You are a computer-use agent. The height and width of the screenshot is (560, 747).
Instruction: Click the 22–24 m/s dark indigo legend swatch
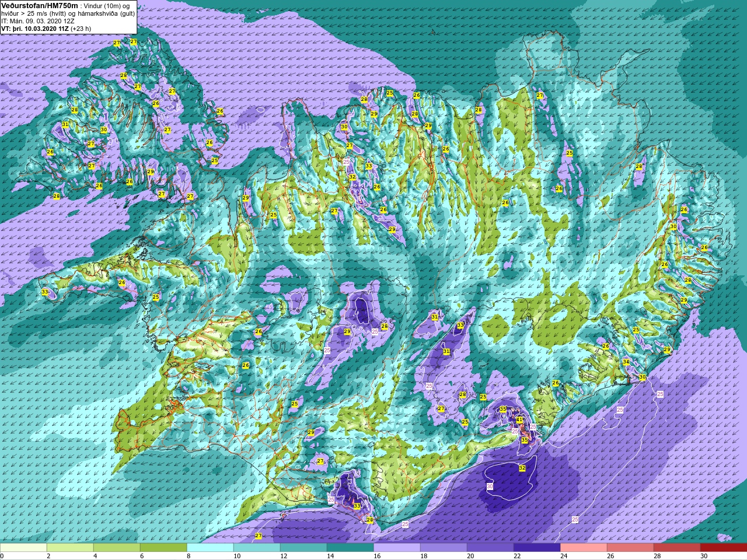[x=537, y=548]
